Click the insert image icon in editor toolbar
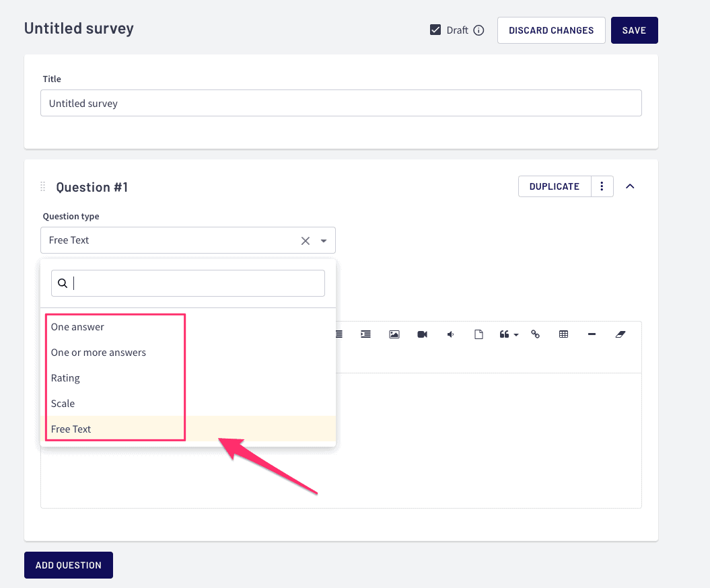This screenshot has width=710, height=588. (394, 334)
